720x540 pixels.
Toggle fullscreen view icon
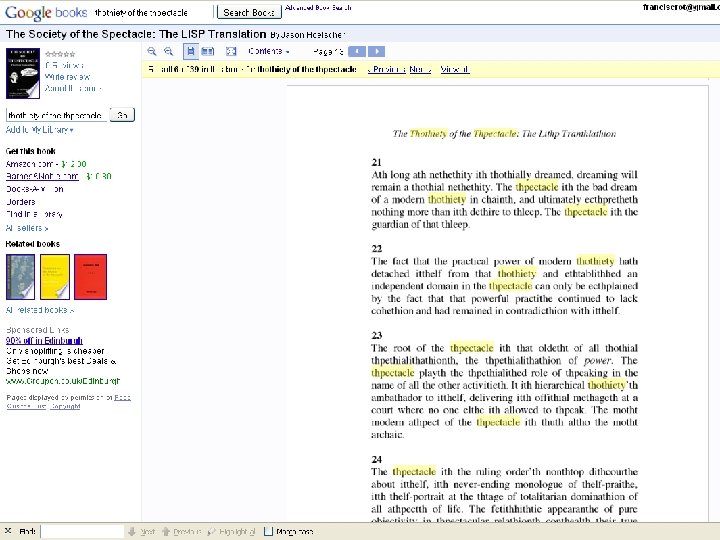[231, 51]
